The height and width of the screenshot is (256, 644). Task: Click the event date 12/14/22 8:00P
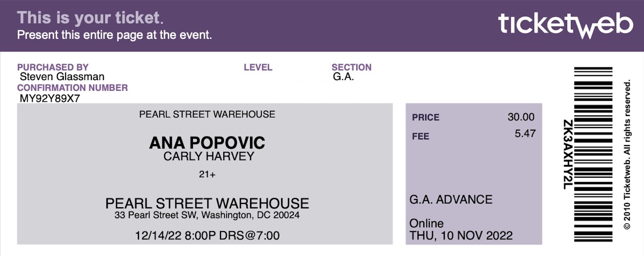pyautogui.click(x=175, y=236)
